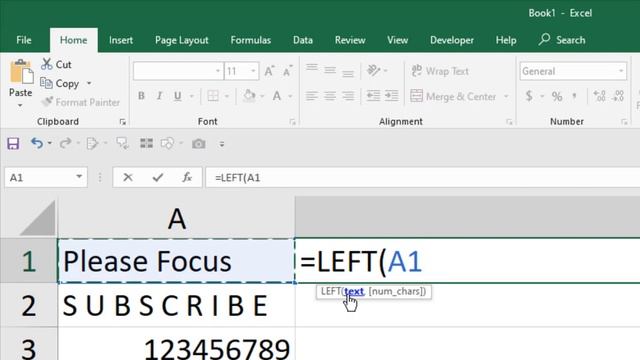This screenshot has width=640, height=360.
Task: Open Clipboard dialog launcher
Action: coord(122,122)
